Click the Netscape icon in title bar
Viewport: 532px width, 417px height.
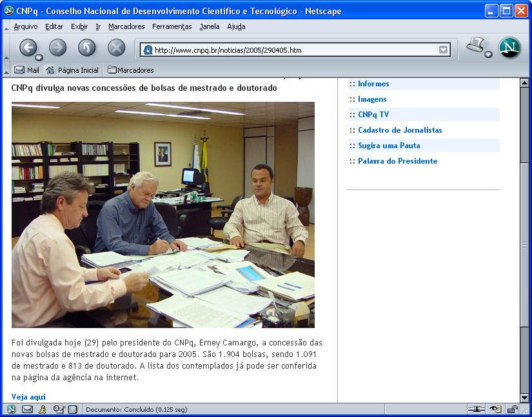click(9, 11)
